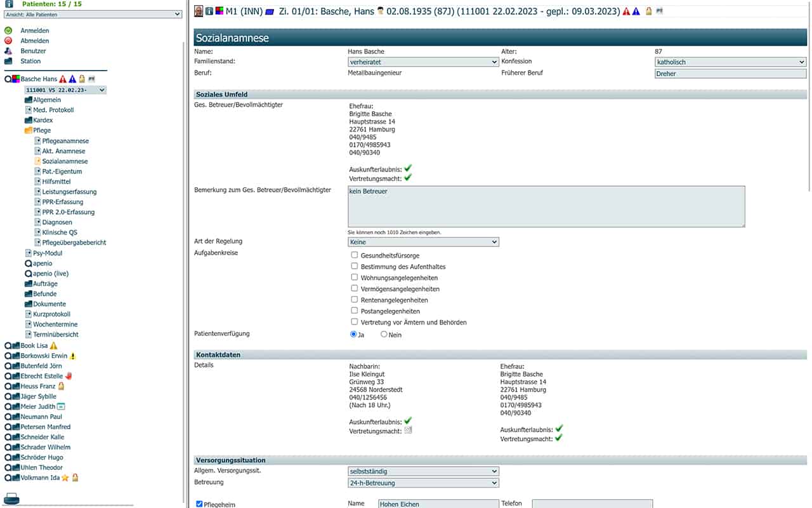Click the red Abmelden icon
812x508 pixels.
click(8, 41)
